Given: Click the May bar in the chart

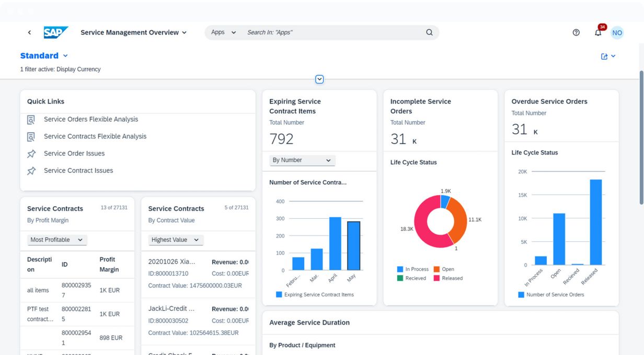Looking at the screenshot, I should tap(354, 245).
